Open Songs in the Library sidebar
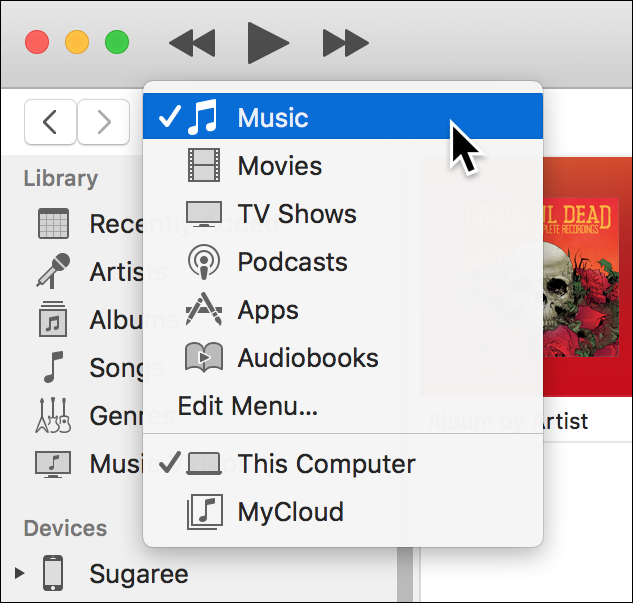This screenshot has width=633, height=603. pos(90,367)
